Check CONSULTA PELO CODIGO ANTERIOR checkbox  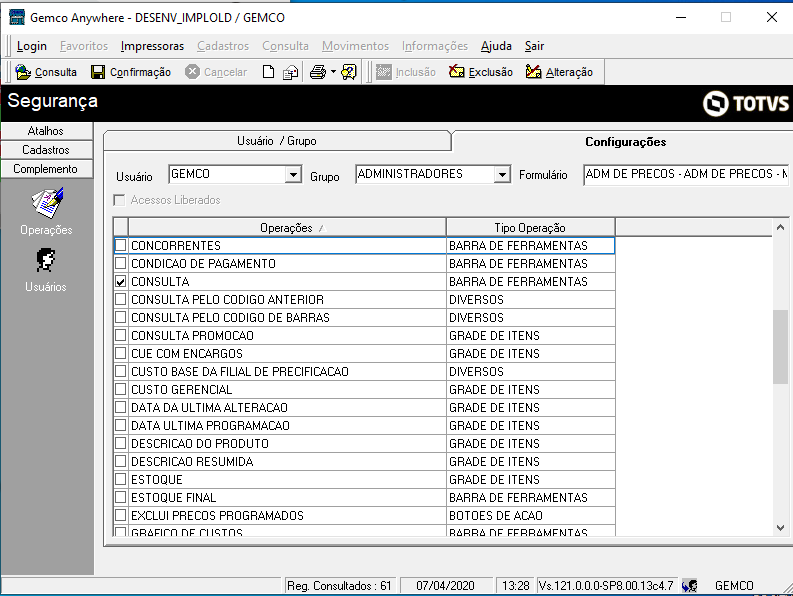[120, 299]
